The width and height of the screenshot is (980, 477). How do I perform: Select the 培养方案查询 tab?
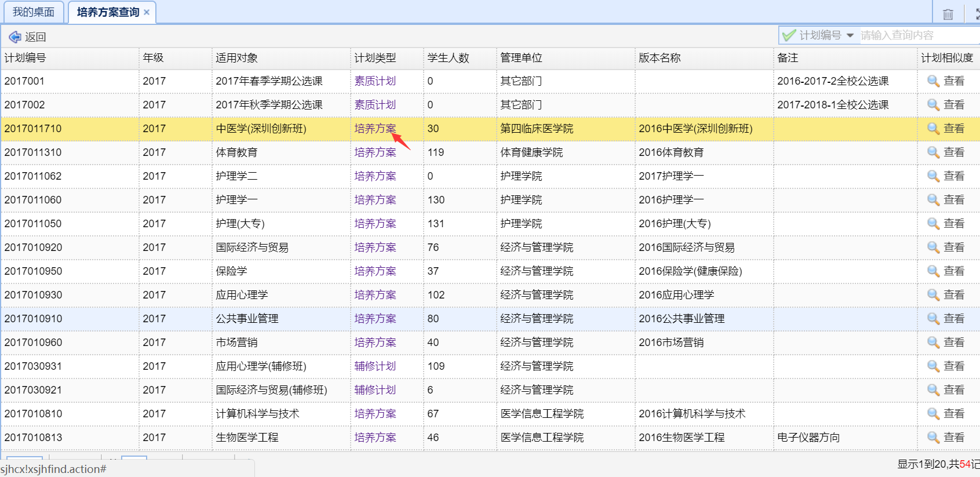(108, 12)
